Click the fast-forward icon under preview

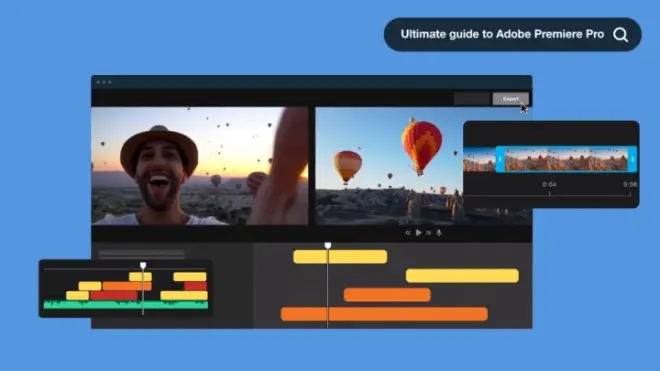(x=428, y=232)
